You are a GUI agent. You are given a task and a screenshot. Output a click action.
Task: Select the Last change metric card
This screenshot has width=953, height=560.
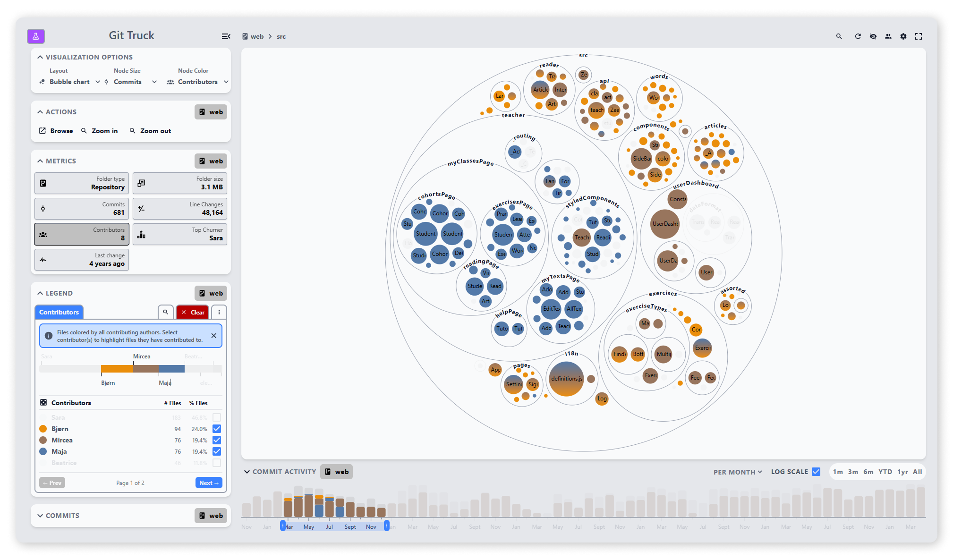pos(82,260)
